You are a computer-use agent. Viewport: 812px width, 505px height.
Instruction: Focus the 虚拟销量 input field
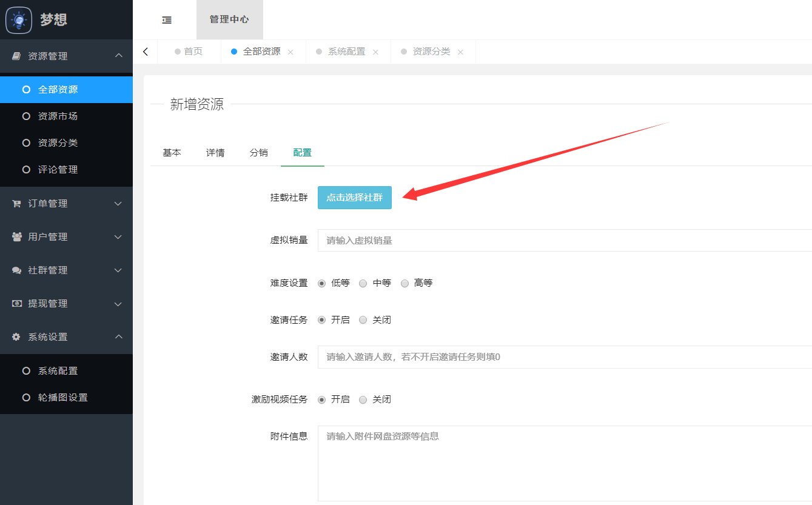pyautogui.click(x=565, y=241)
